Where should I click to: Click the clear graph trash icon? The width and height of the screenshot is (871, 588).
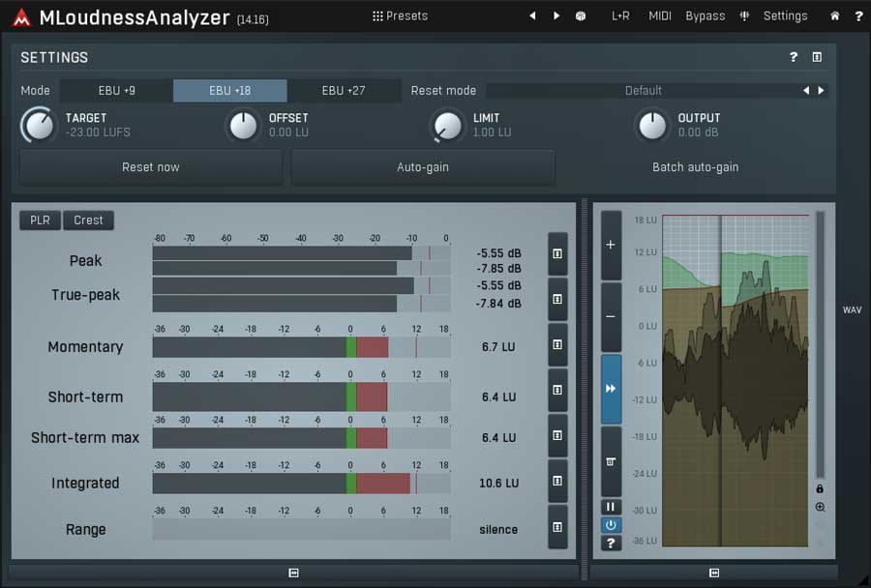[611, 461]
